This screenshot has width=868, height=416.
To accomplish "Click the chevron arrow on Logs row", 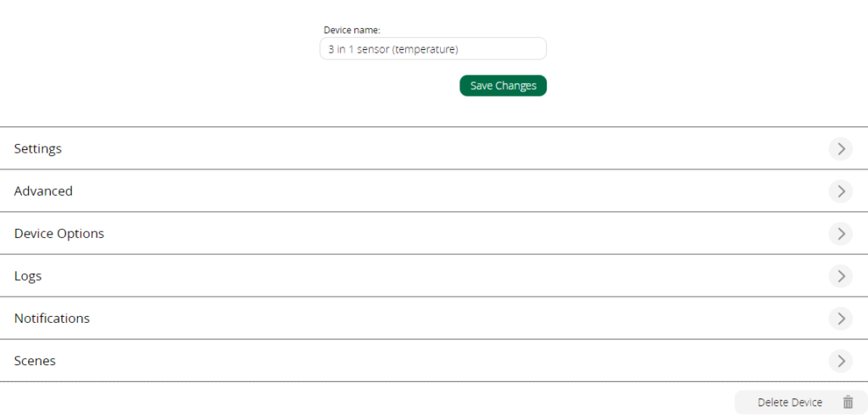I will pos(840,275).
